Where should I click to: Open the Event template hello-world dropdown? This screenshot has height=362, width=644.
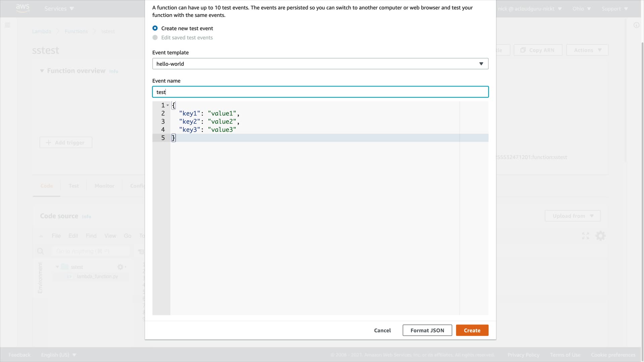pos(320,64)
